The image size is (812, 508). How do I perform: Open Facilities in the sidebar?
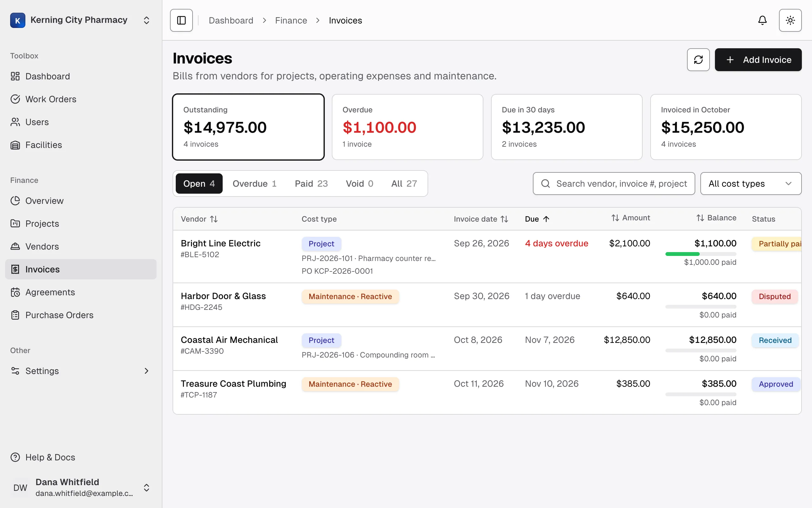point(81,145)
